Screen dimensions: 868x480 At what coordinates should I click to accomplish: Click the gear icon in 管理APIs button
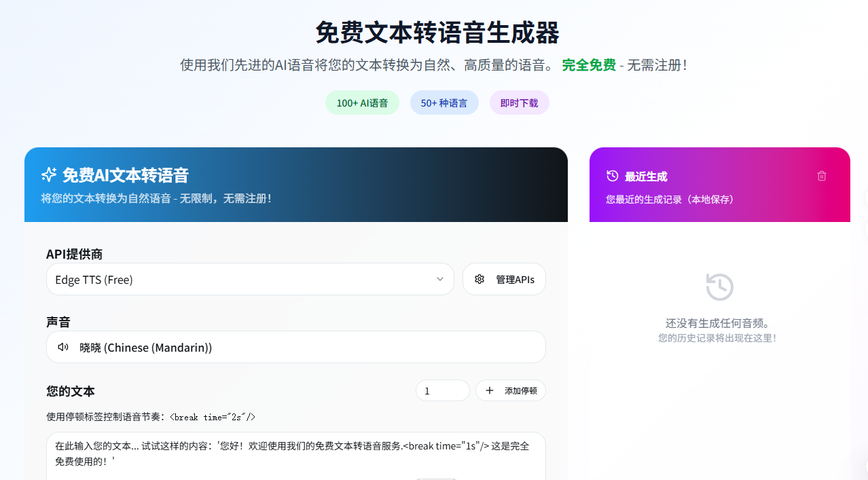(480, 279)
